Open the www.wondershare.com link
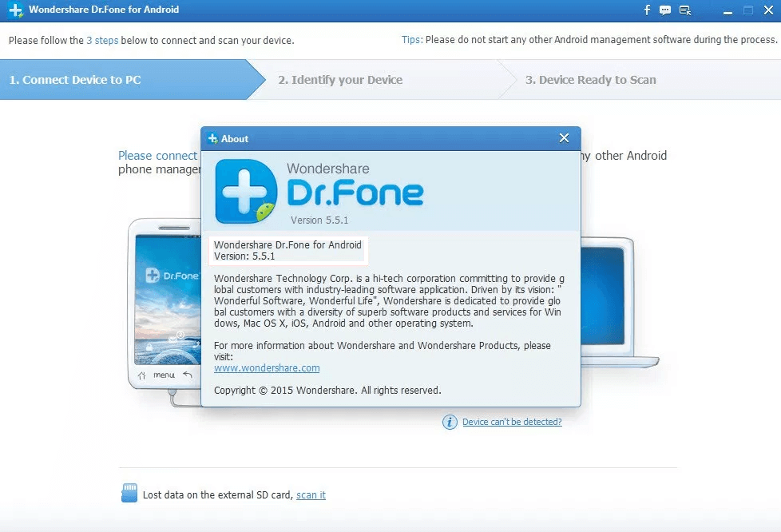781x532 pixels. click(267, 368)
